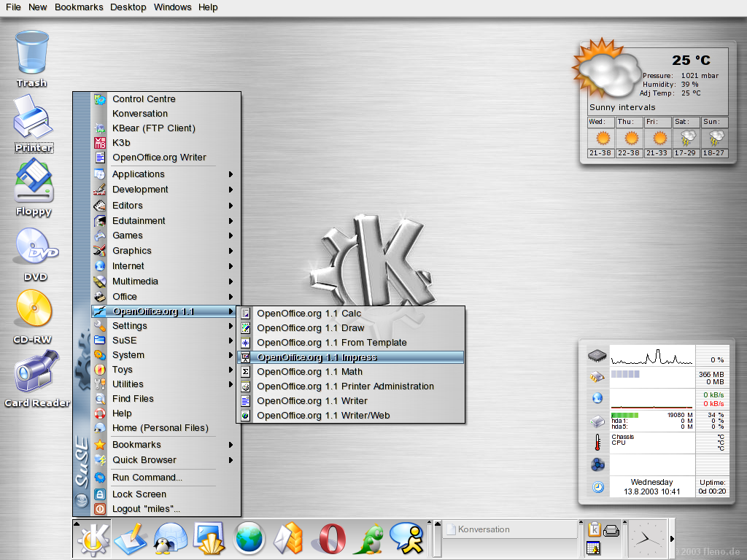Launch the globe web browser panel icon
This screenshot has height=560, width=747.
click(249, 539)
